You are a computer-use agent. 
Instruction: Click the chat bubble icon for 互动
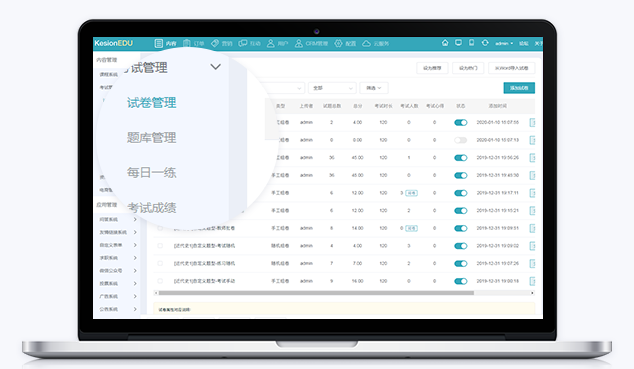click(x=243, y=43)
